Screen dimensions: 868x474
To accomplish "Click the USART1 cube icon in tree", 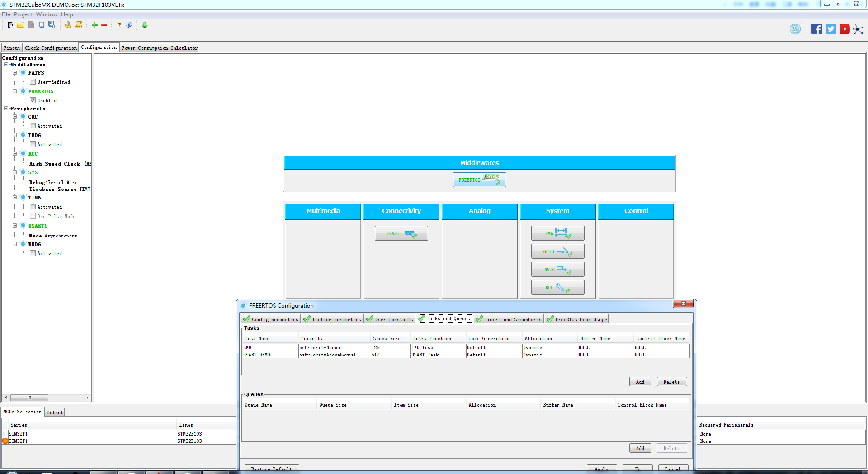I will (x=23, y=225).
